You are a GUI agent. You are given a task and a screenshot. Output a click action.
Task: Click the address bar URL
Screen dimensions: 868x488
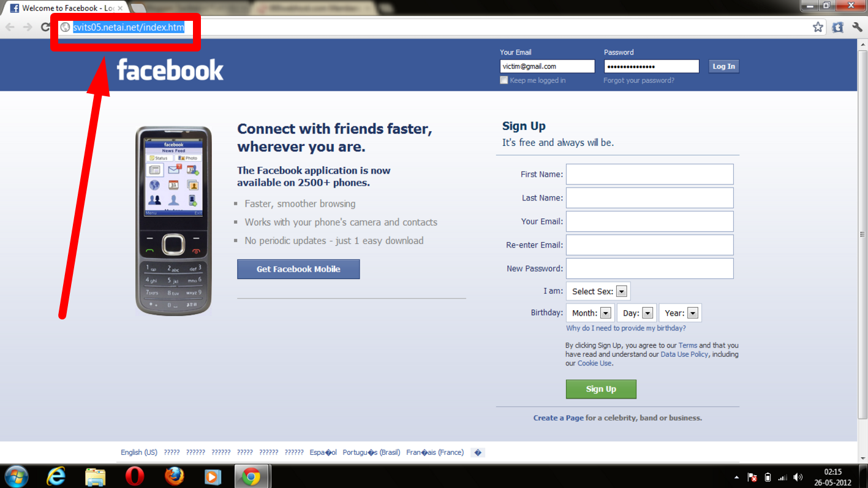[x=129, y=27]
